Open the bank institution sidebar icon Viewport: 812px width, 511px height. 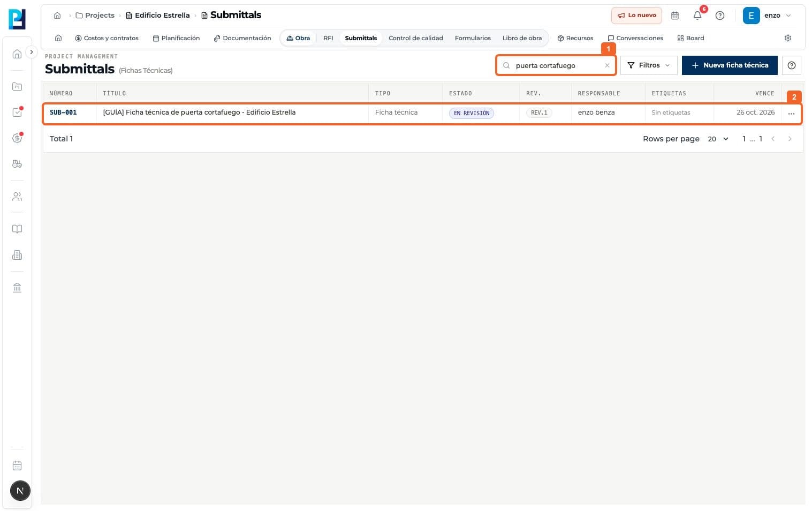(17, 288)
